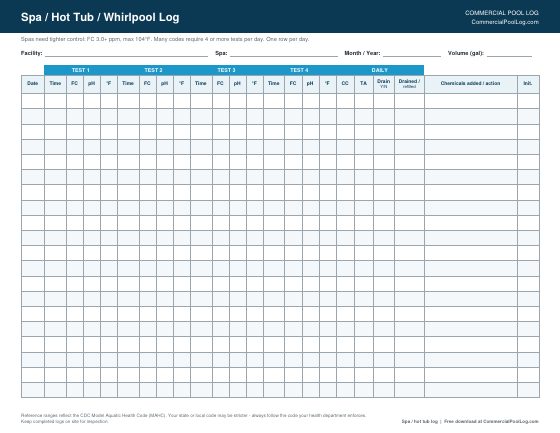Click the "Month / Year:" label
This screenshot has width=560, height=433.
pyautogui.click(x=362, y=53)
